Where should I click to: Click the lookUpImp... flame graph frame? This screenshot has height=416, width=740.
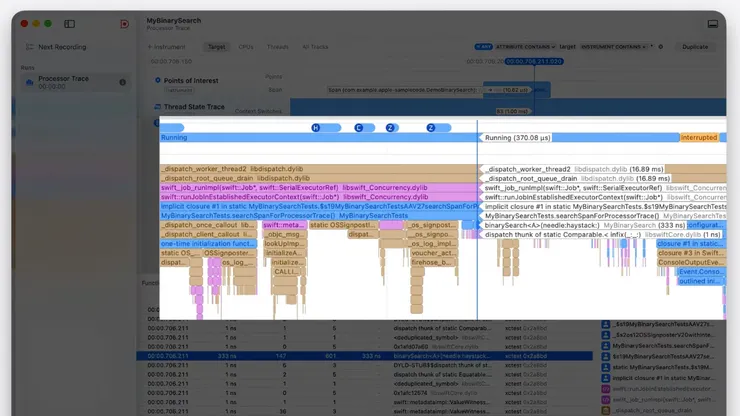click(285, 244)
